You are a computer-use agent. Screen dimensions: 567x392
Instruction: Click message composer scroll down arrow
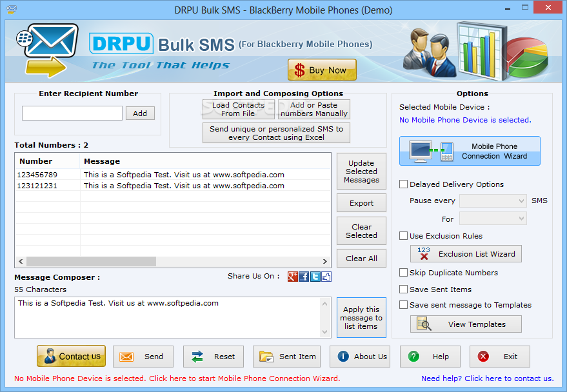(x=324, y=331)
